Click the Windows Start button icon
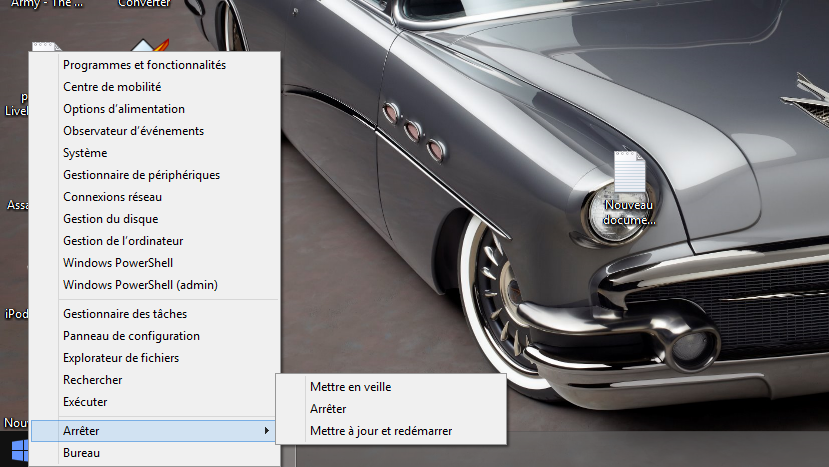This screenshot has width=829, height=467. 20,452
